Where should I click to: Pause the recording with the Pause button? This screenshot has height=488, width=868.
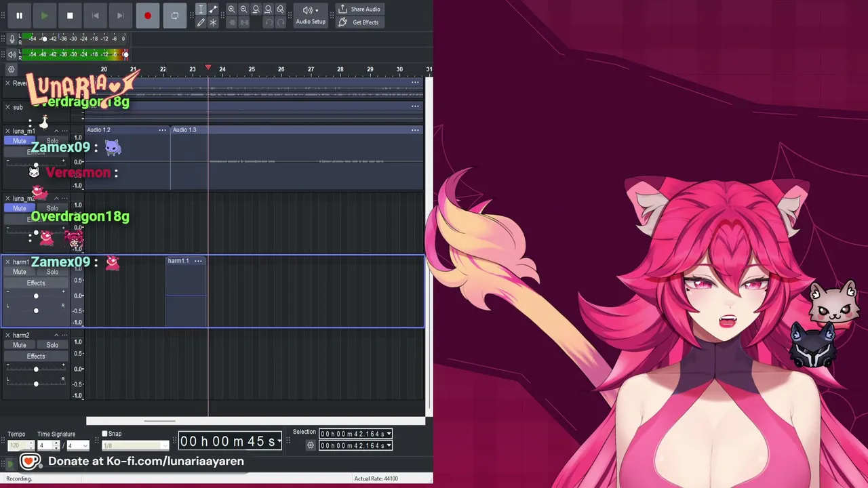click(x=19, y=16)
